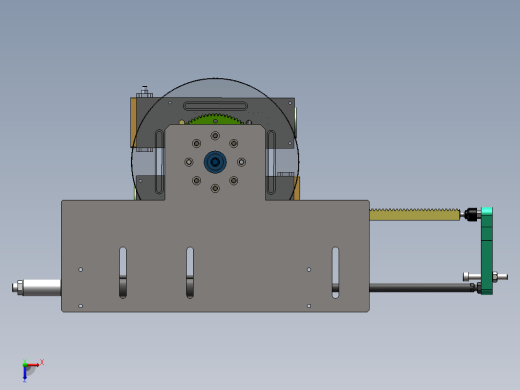520x390 pixels.
Task: Click the blue downward axis of the triad
Action: [x=25, y=373]
